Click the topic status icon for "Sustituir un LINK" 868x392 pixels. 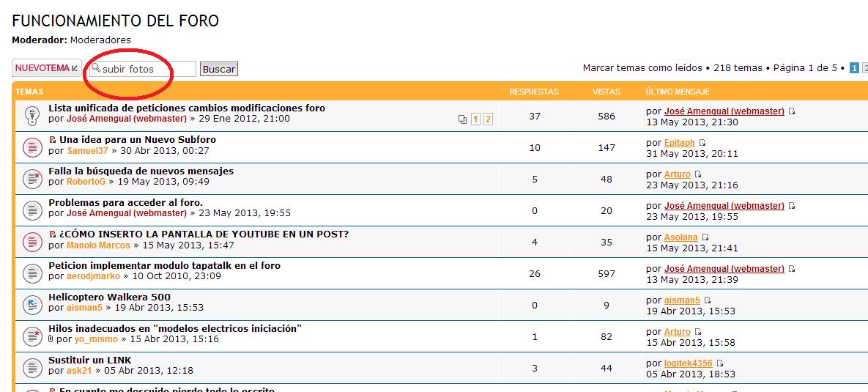point(31,367)
